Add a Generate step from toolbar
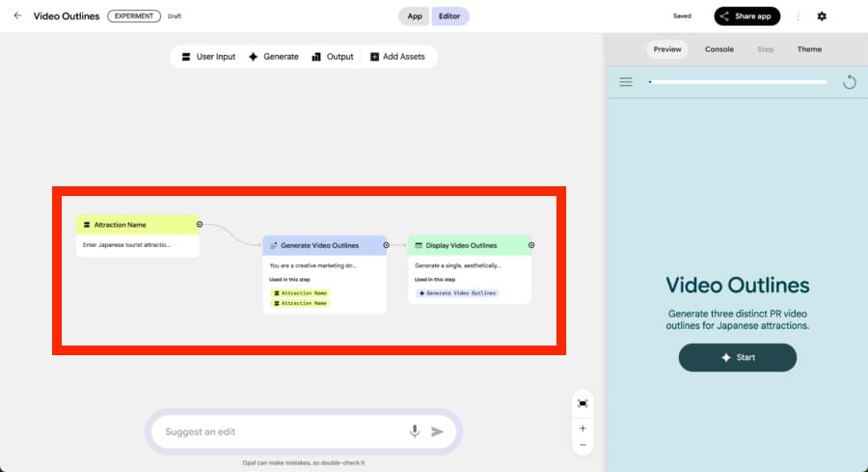Image resolution: width=868 pixels, height=472 pixels. pyautogui.click(x=273, y=57)
